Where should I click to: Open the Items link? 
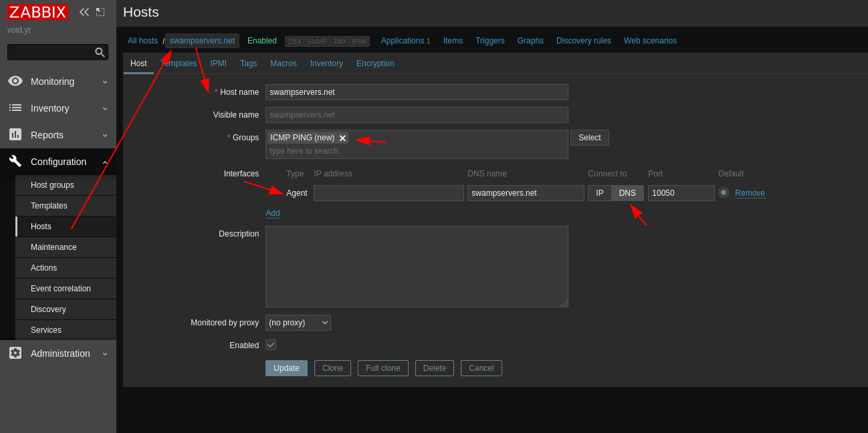(453, 41)
